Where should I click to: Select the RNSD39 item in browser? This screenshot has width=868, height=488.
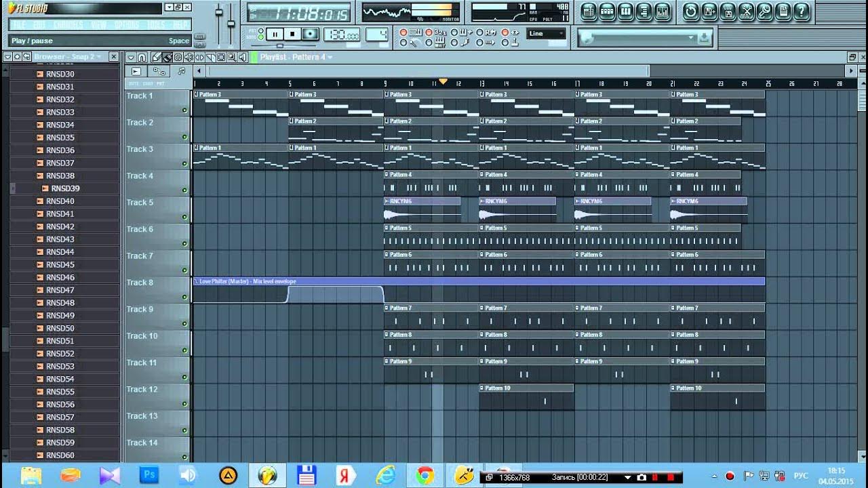click(x=65, y=188)
